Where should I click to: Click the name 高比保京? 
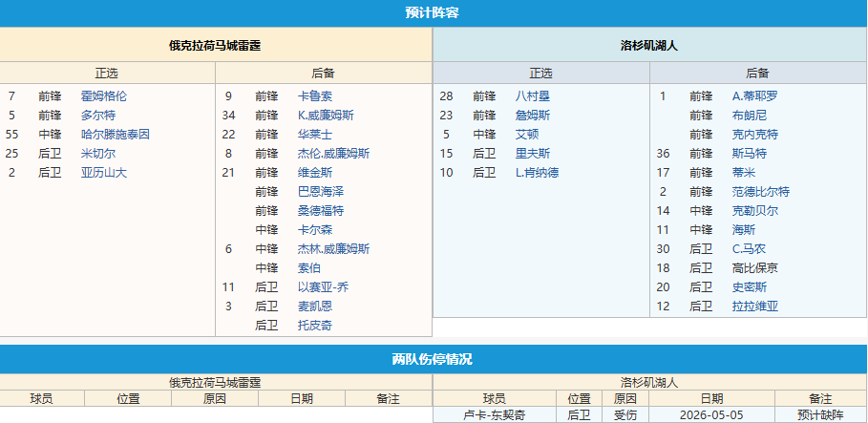coord(755,268)
